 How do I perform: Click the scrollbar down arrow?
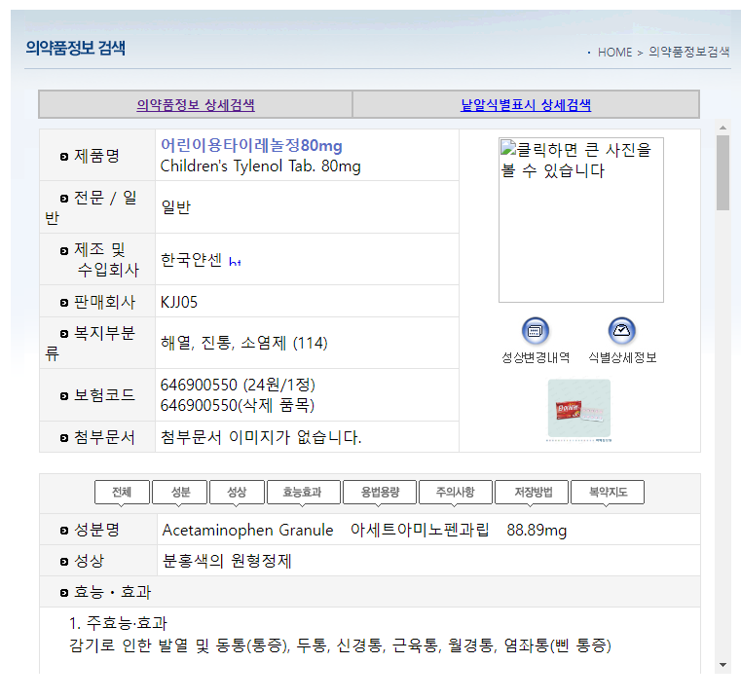(x=722, y=665)
